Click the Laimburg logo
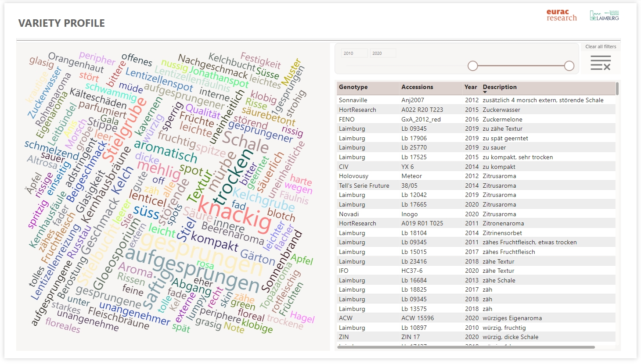Screen dimensions: 641x364 click(x=604, y=16)
